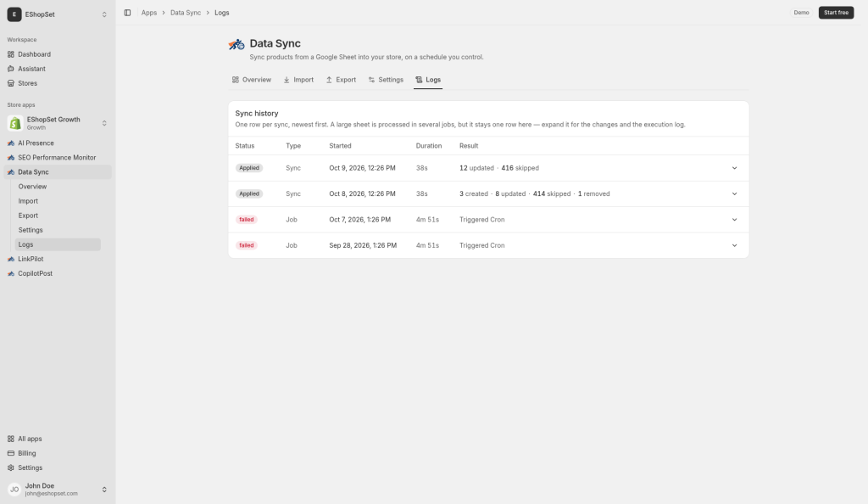
Task: Click 'Triggered Cron' in the Oct 7 row
Action: point(481,220)
